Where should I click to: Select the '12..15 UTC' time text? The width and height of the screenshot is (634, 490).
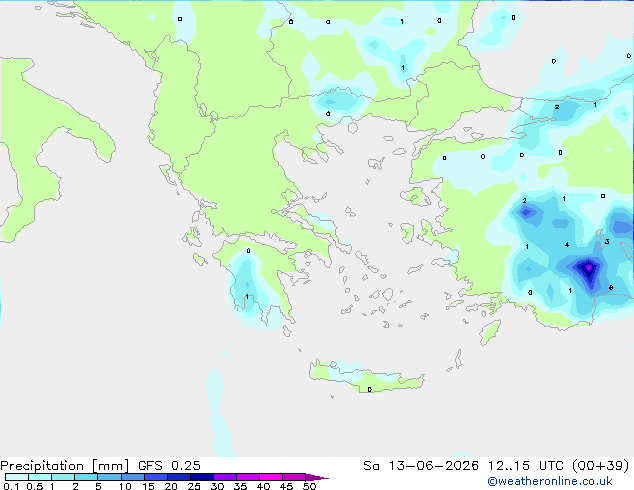click(x=525, y=466)
